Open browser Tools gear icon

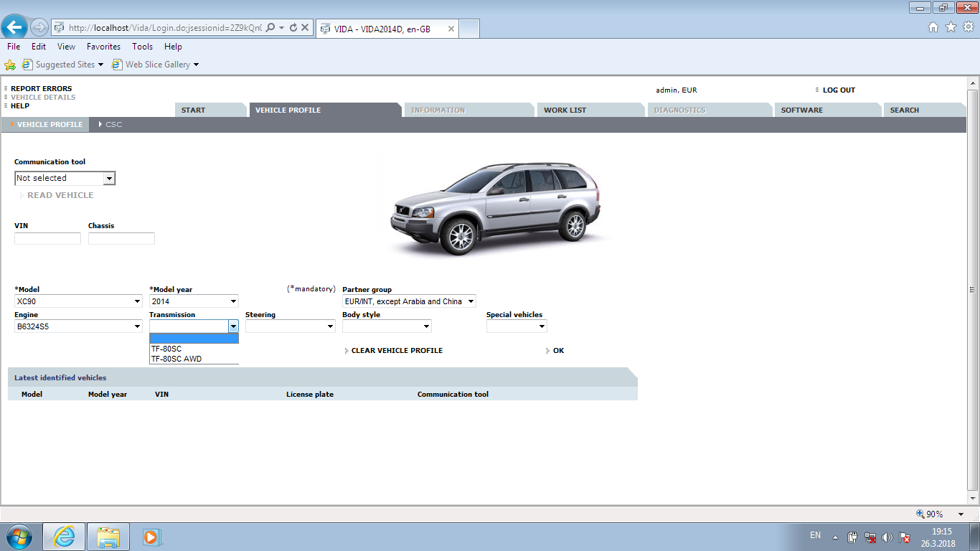[969, 27]
